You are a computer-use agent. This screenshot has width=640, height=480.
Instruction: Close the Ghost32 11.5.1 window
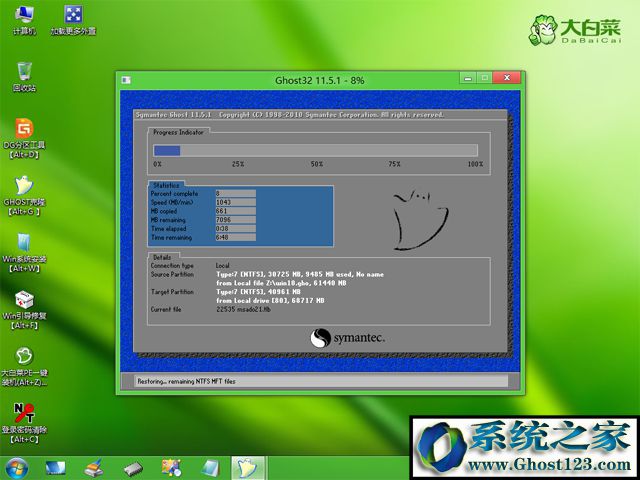[x=507, y=78]
